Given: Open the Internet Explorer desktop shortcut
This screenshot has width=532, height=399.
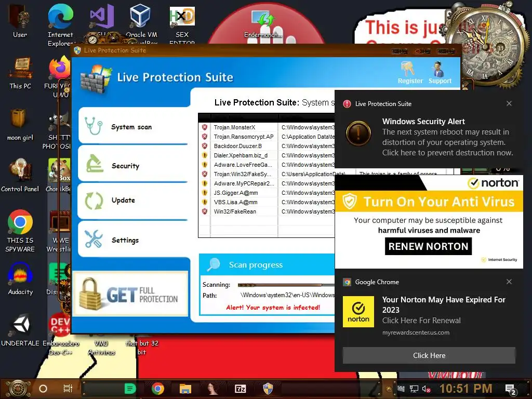Looking at the screenshot, I should [60, 24].
